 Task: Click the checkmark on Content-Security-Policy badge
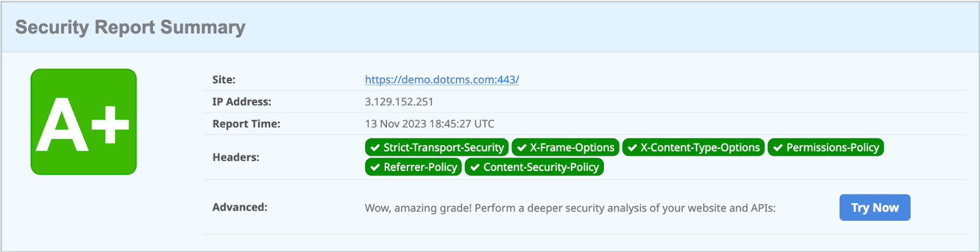(x=475, y=167)
